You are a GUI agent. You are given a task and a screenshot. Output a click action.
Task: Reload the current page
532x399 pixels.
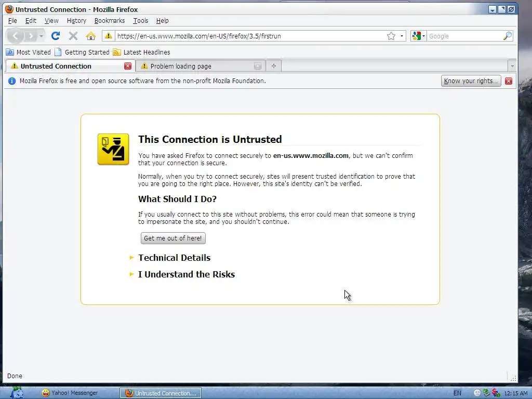pos(56,36)
